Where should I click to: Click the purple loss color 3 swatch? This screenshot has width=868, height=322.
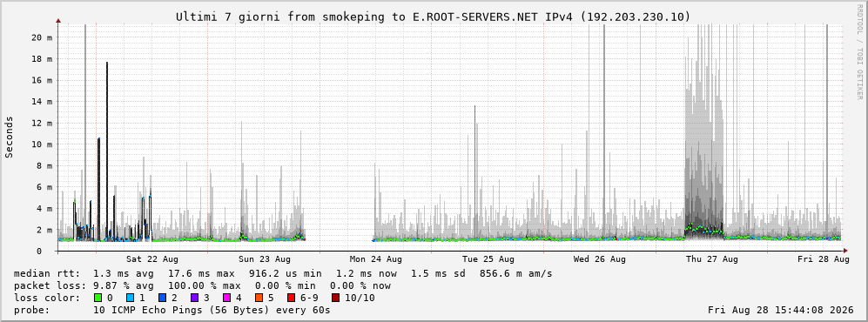[x=195, y=298]
